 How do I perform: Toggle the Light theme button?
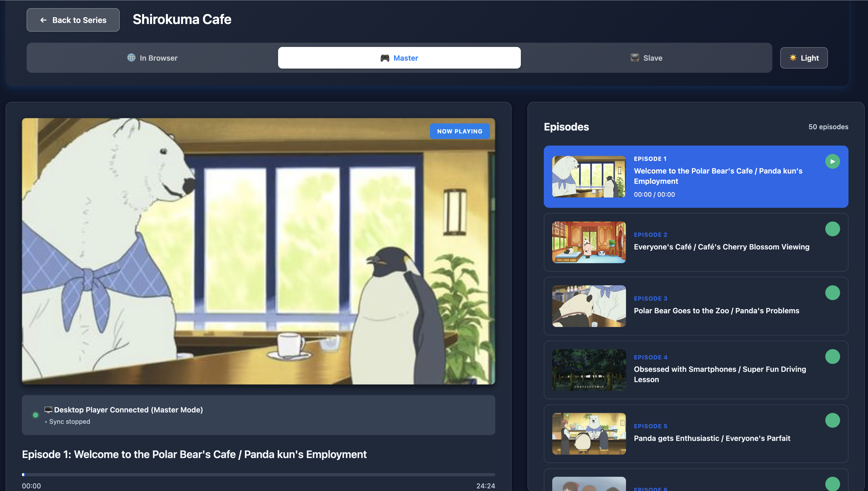coord(804,58)
